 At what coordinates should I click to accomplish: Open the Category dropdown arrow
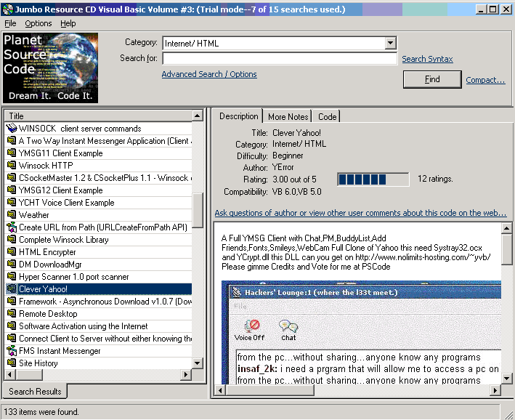point(390,43)
